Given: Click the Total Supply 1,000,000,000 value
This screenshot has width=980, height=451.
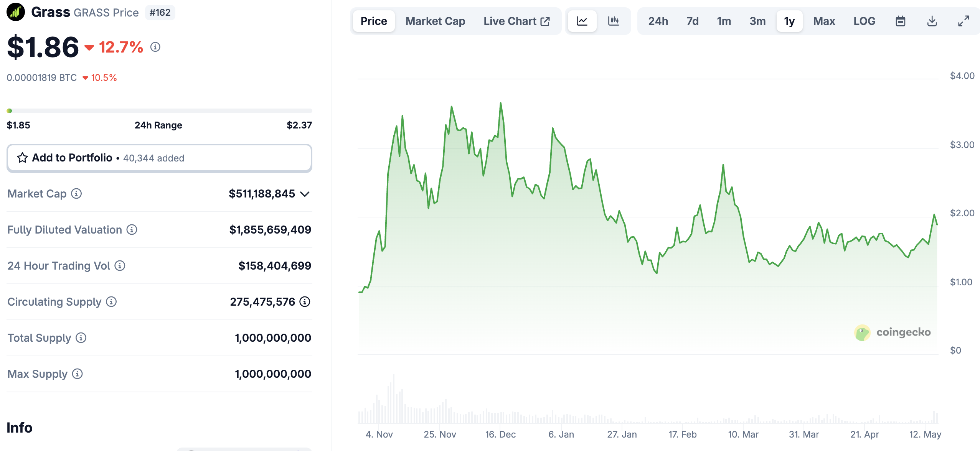Looking at the screenshot, I should [x=273, y=338].
